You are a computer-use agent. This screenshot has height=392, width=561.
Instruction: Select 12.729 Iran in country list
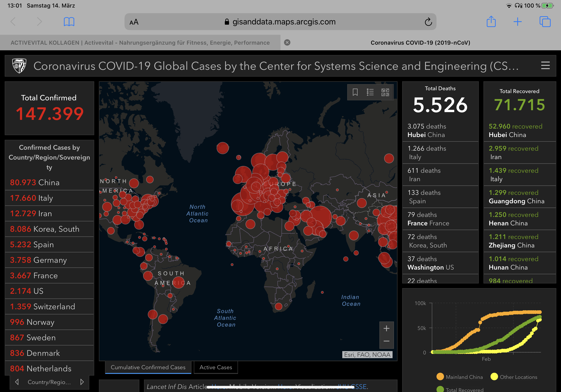click(x=49, y=214)
